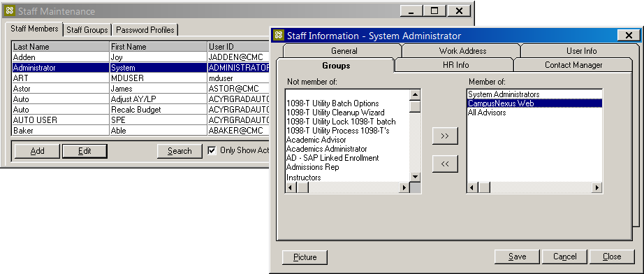Switch to the Staff Groups tab
The height and width of the screenshot is (274, 644).
[87, 30]
